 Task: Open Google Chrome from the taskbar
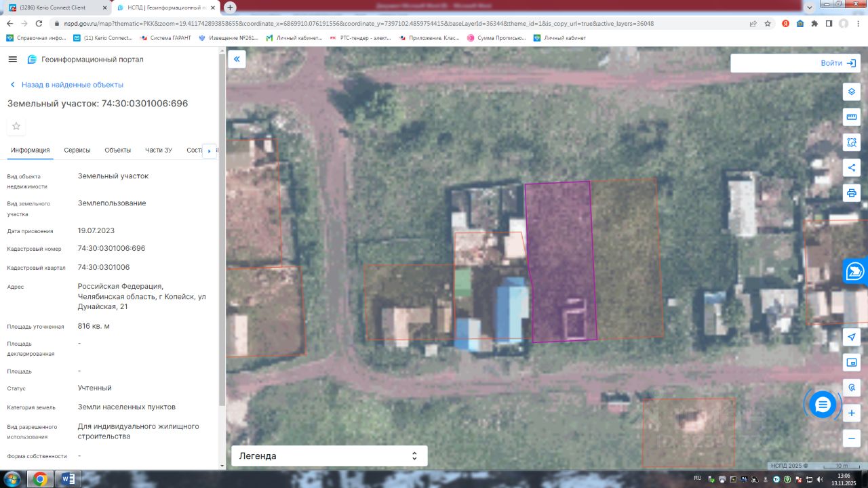click(x=40, y=479)
